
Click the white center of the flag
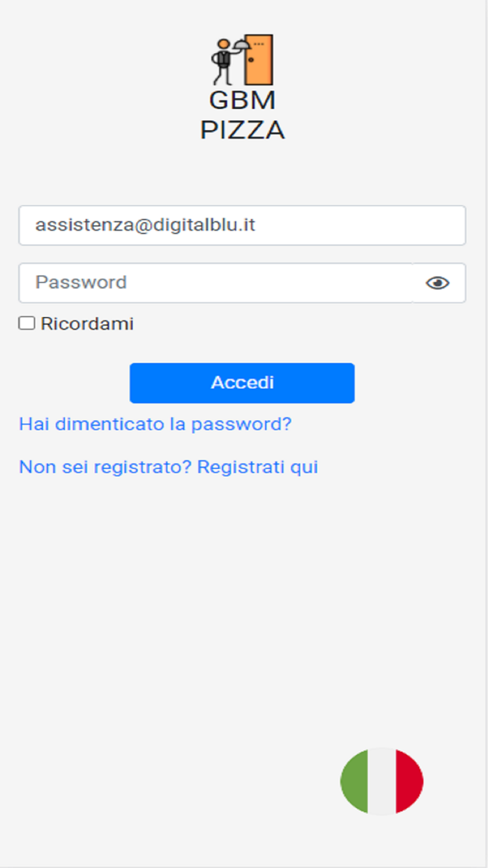(x=381, y=781)
